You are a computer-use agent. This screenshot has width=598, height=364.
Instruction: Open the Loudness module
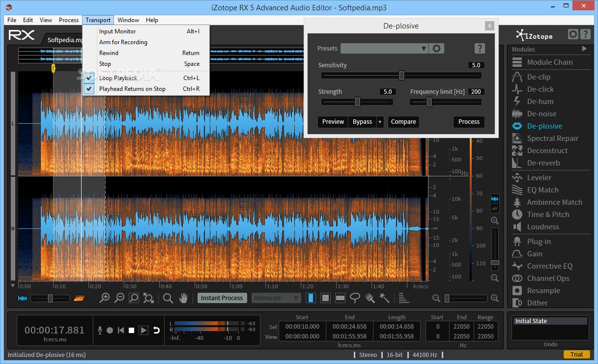pyautogui.click(x=543, y=227)
